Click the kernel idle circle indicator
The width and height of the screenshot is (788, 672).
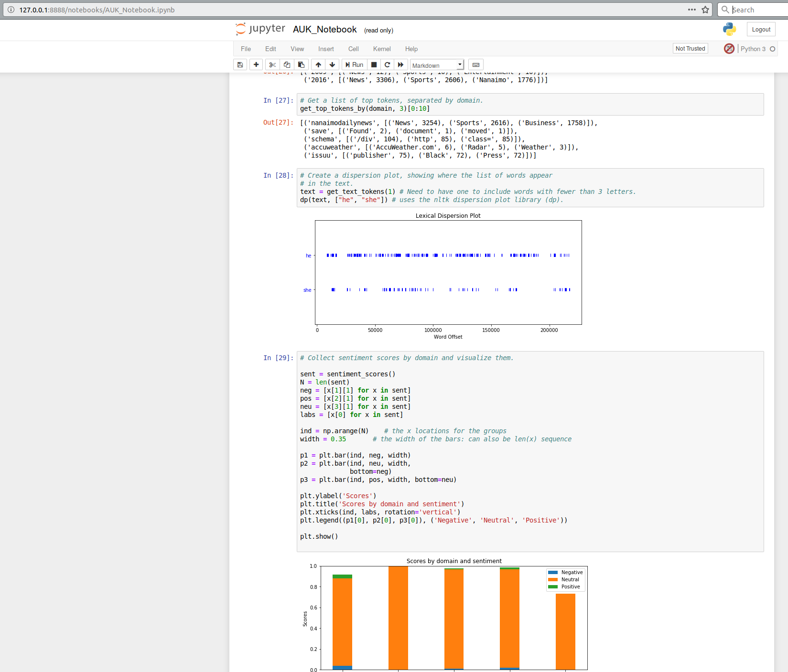(772, 49)
